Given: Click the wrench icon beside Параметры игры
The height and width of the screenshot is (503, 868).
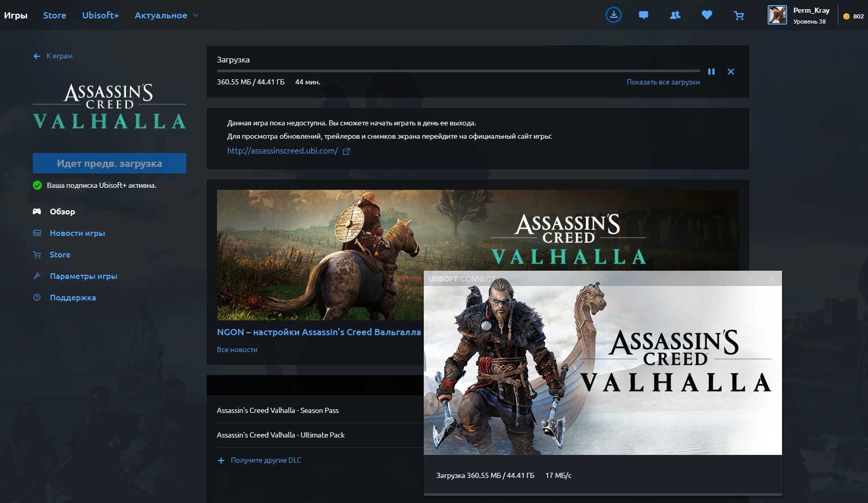Looking at the screenshot, I should 37,276.
